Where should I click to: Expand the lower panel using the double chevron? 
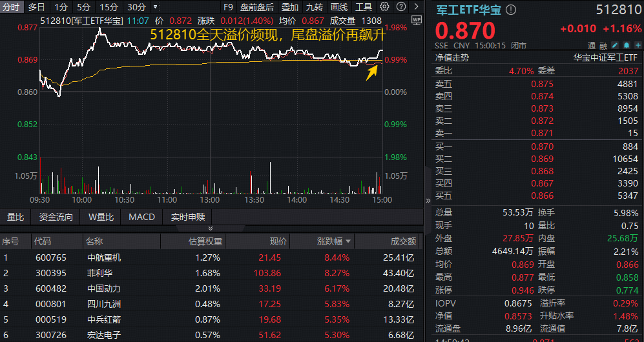pyautogui.click(x=211, y=228)
